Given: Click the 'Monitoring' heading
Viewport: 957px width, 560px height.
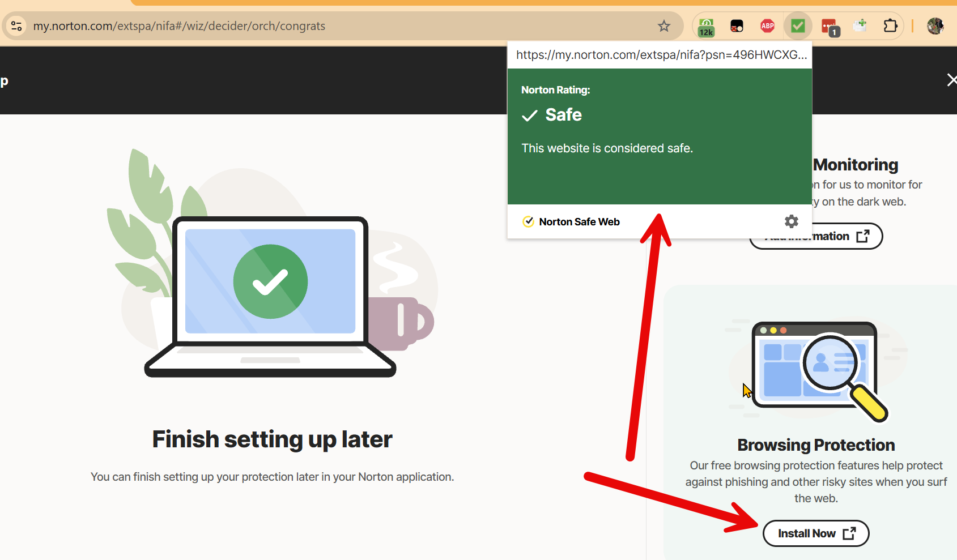Looking at the screenshot, I should [856, 165].
